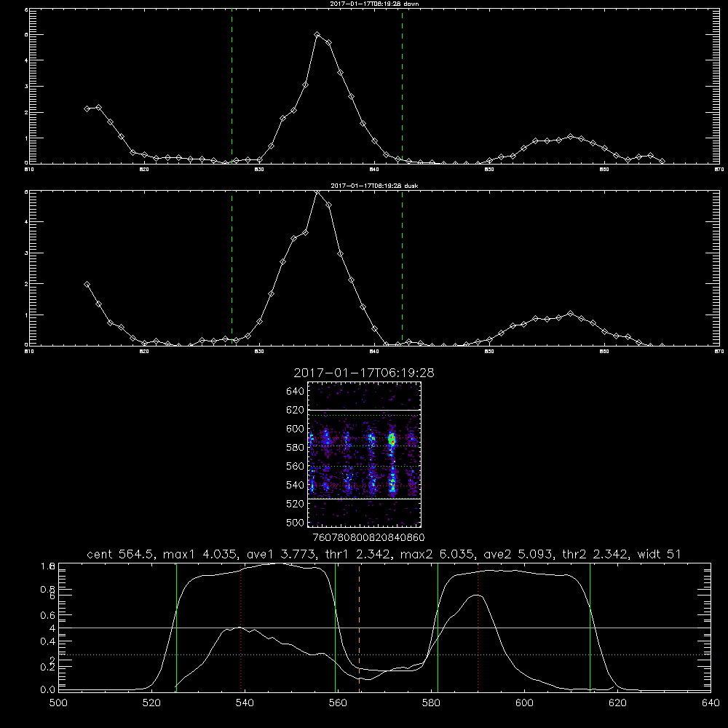Click the heatmap title 2017-01-17T06:19:28
This screenshot has width=728, height=728.
click(364, 373)
